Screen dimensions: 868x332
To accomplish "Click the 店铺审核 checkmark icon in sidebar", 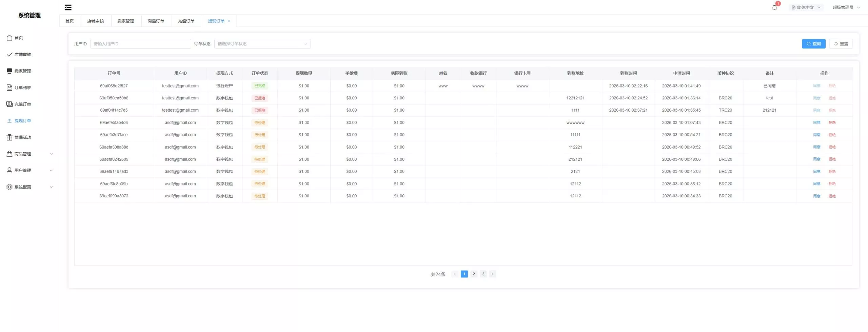I will [x=9, y=55].
